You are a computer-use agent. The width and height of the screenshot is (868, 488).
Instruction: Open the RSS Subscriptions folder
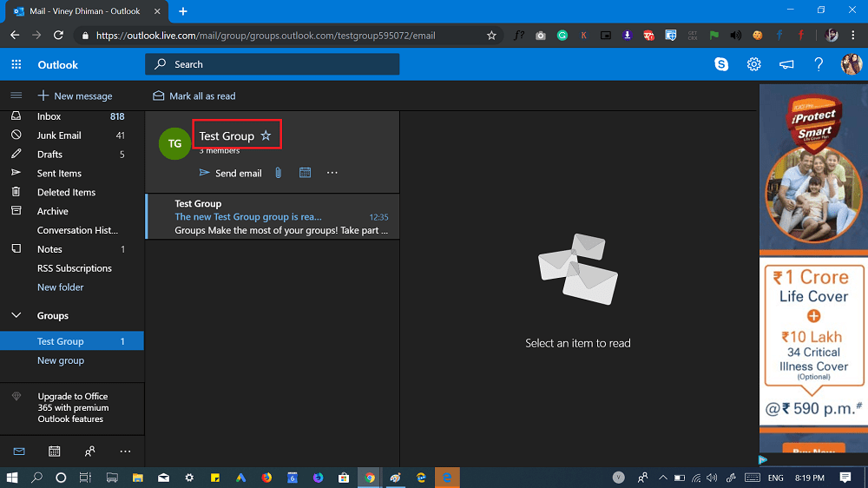(x=72, y=268)
